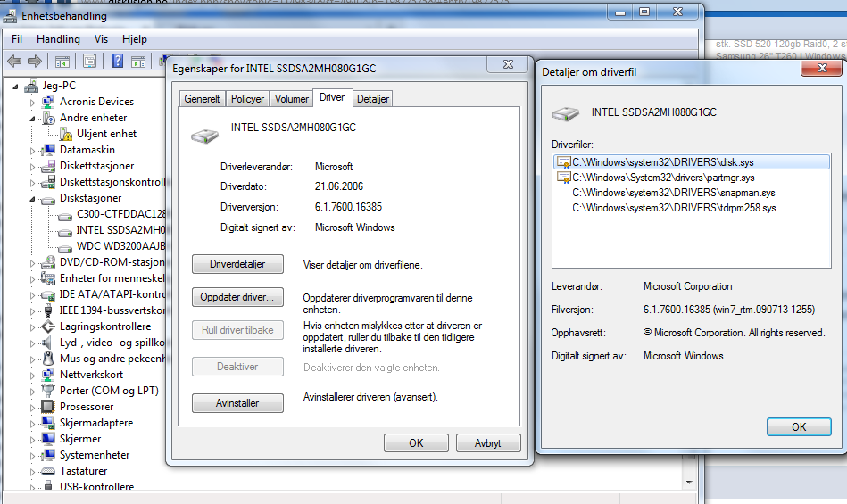Click the show/hide console tree toolbar icon
The image size is (847, 504).
point(62,62)
